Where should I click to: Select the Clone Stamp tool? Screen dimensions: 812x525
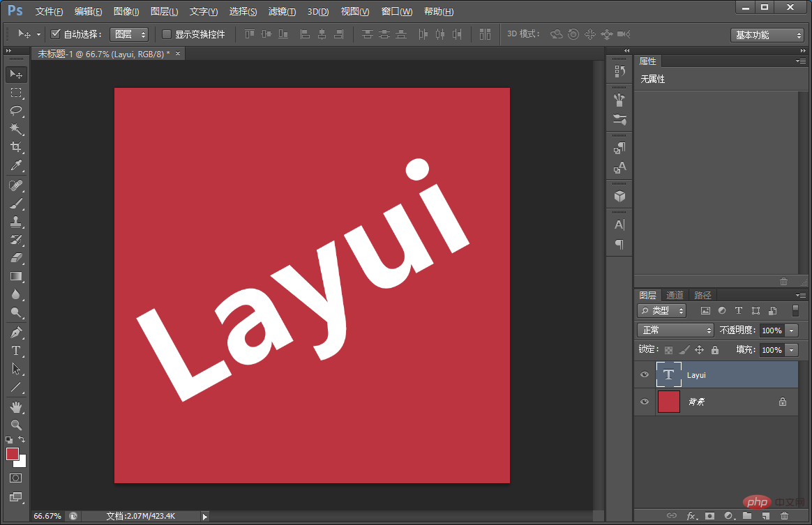pos(16,222)
